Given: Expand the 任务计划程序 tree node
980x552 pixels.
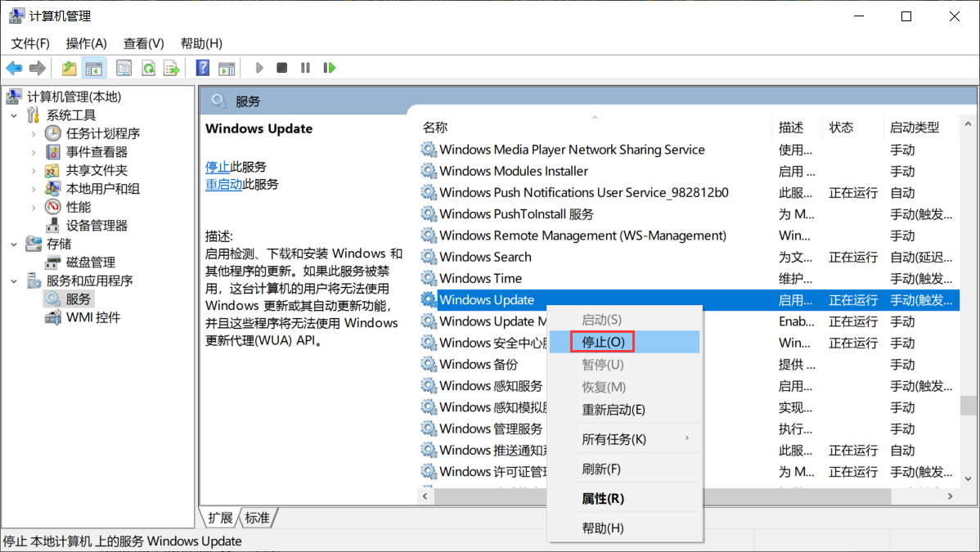Looking at the screenshot, I should [34, 133].
